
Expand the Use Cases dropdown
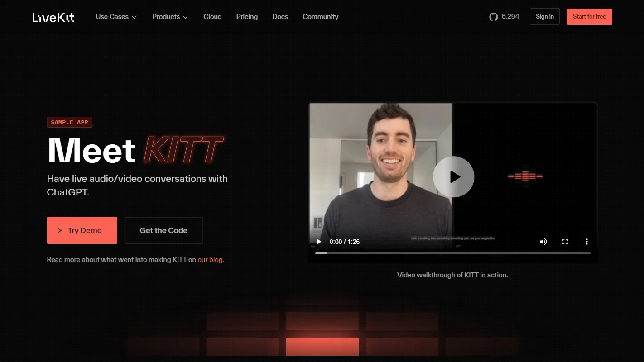tap(112, 17)
